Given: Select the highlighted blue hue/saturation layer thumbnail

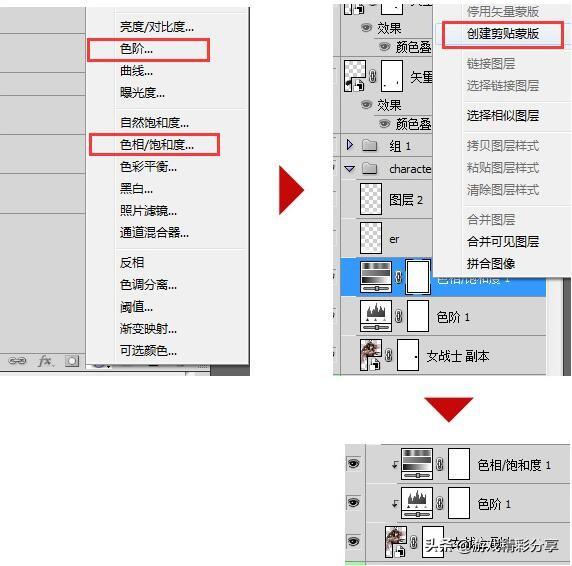Looking at the screenshot, I should 376,277.
